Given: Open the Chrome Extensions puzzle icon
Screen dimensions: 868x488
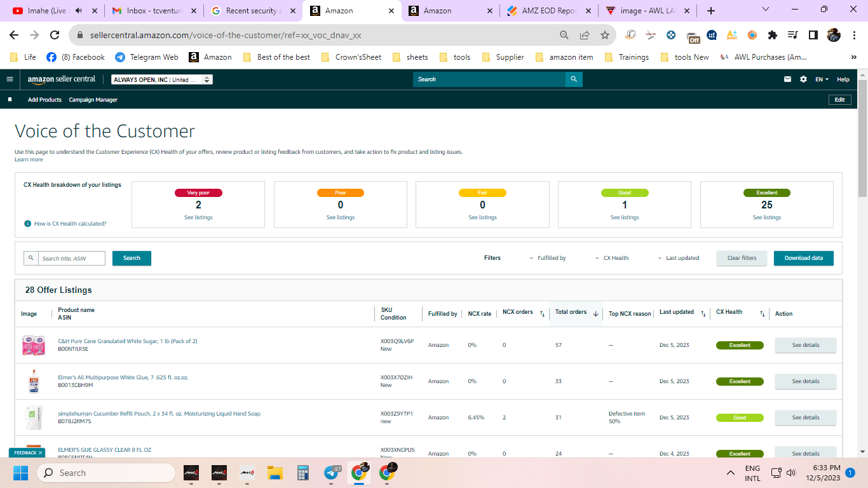Looking at the screenshot, I should [773, 36].
